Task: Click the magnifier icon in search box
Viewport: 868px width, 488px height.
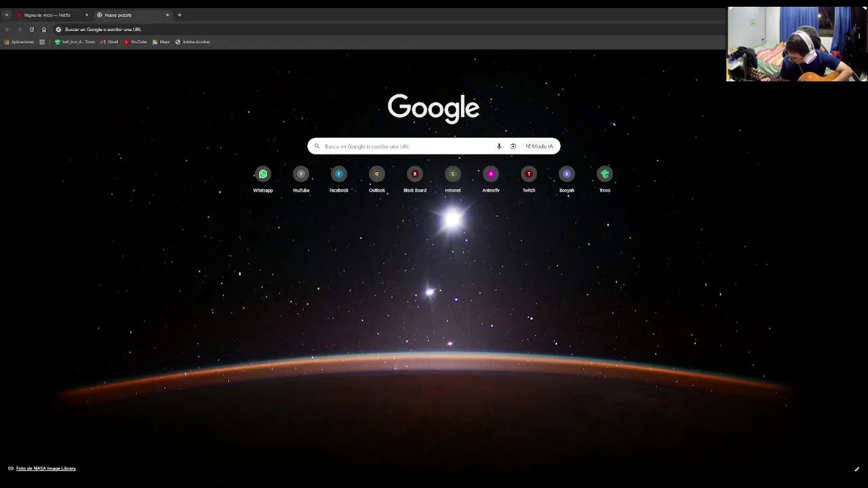Action: (317, 146)
